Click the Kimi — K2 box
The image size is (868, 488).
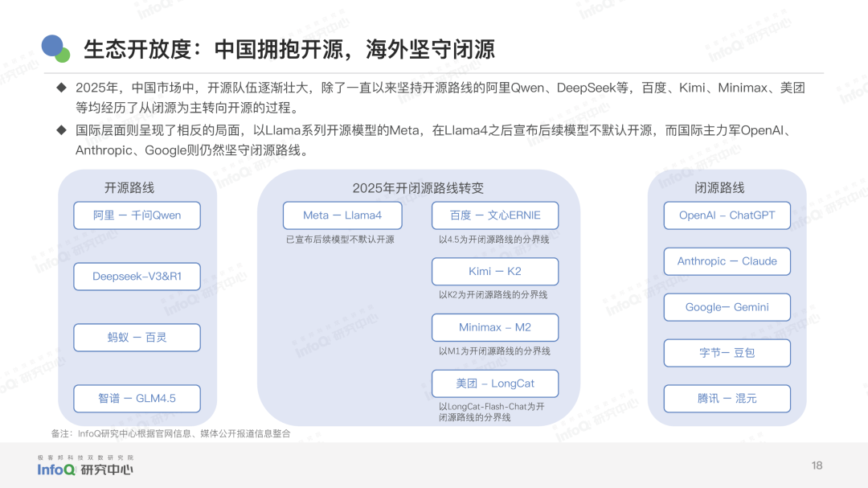(x=495, y=272)
